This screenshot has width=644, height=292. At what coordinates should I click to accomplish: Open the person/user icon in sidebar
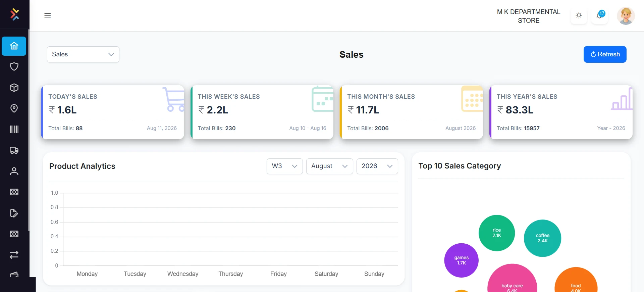coord(14,171)
